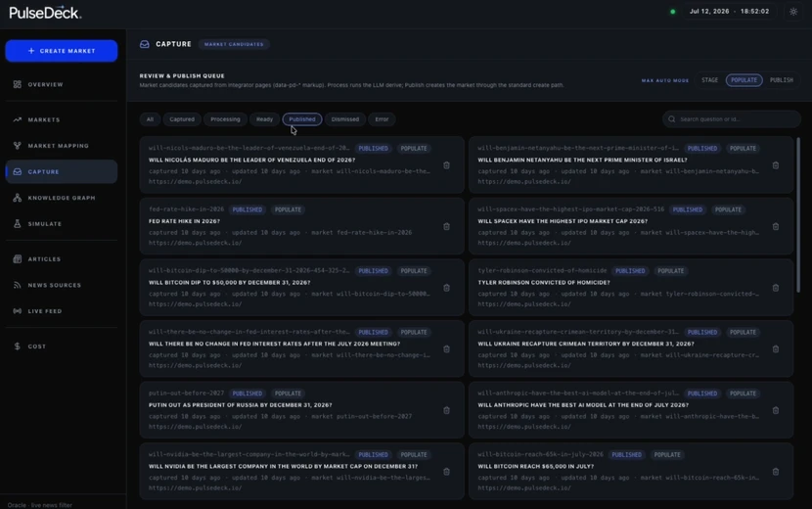
Task: Click the Market Candidates badge
Action: [234, 44]
